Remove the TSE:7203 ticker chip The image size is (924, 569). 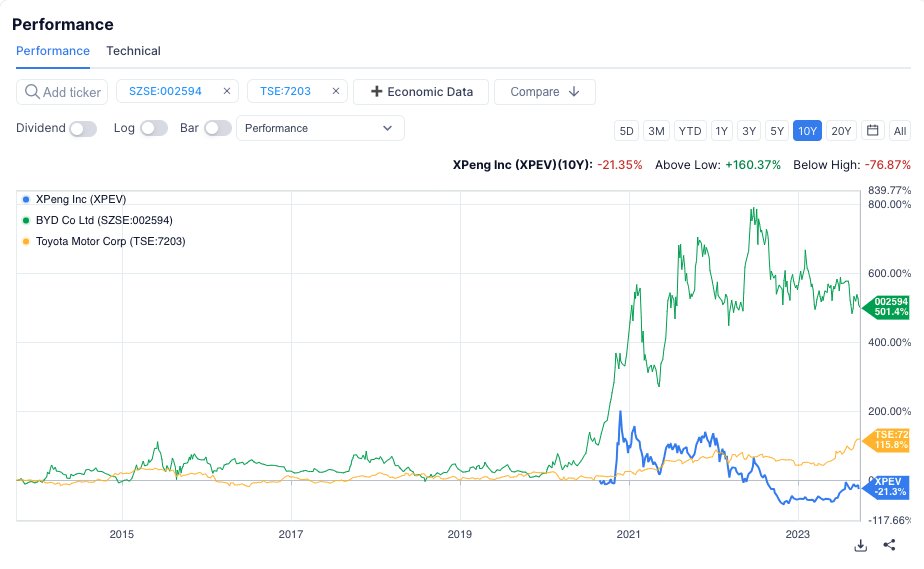pos(336,91)
